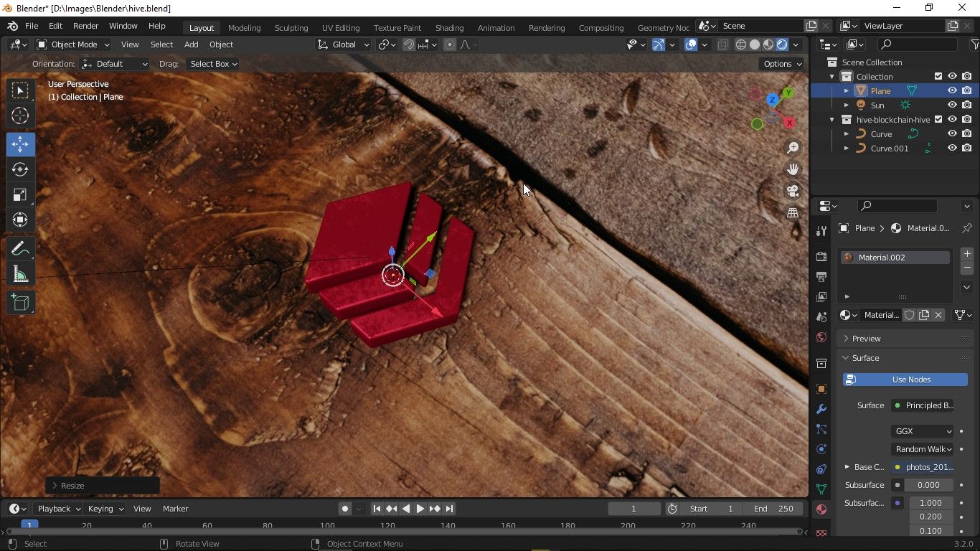Uncheck the hive-blockchain-hive collection checkbox
This screenshot has height=551, width=980.
938,120
